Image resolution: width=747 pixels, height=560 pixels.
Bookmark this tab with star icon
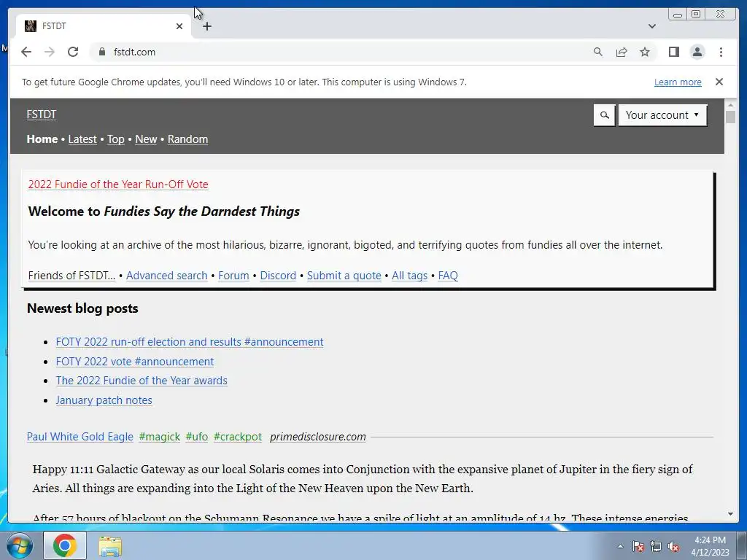tap(645, 52)
